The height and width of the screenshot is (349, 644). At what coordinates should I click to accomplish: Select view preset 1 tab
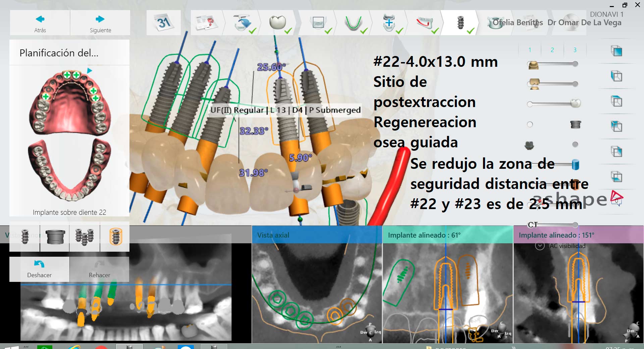530,50
